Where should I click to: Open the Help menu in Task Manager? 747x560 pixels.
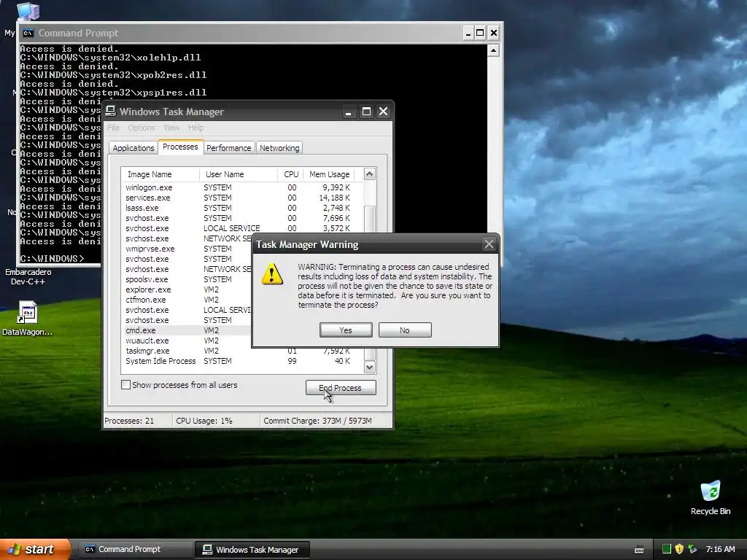196,128
